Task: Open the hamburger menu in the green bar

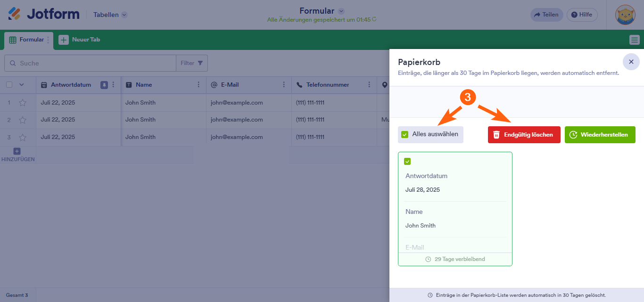Action: 635,40
